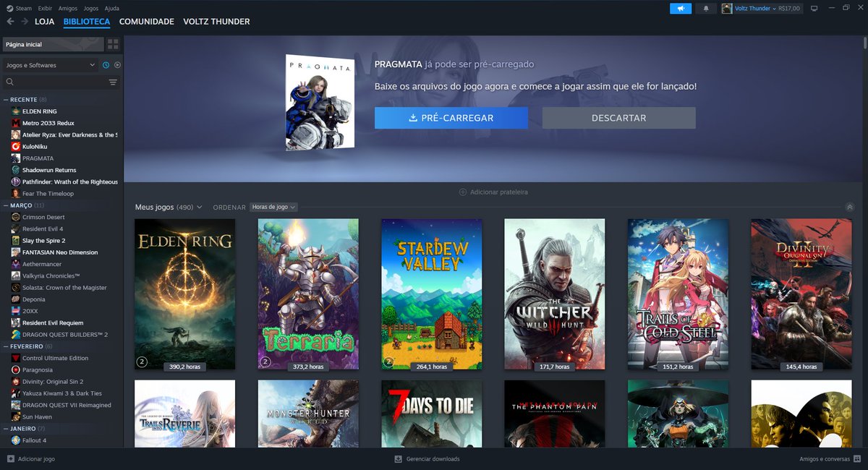Open the Exibir menu
The width and height of the screenshot is (868, 470).
pyautogui.click(x=45, y=8)
